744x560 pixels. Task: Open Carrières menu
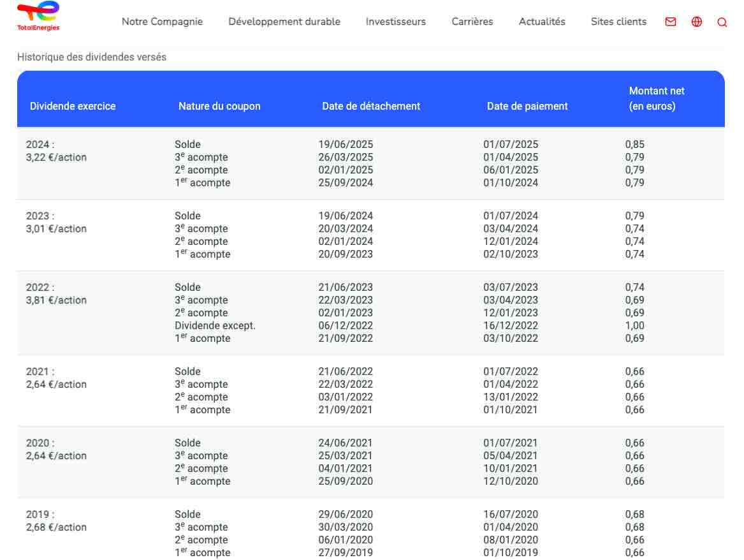coord(472,22)
